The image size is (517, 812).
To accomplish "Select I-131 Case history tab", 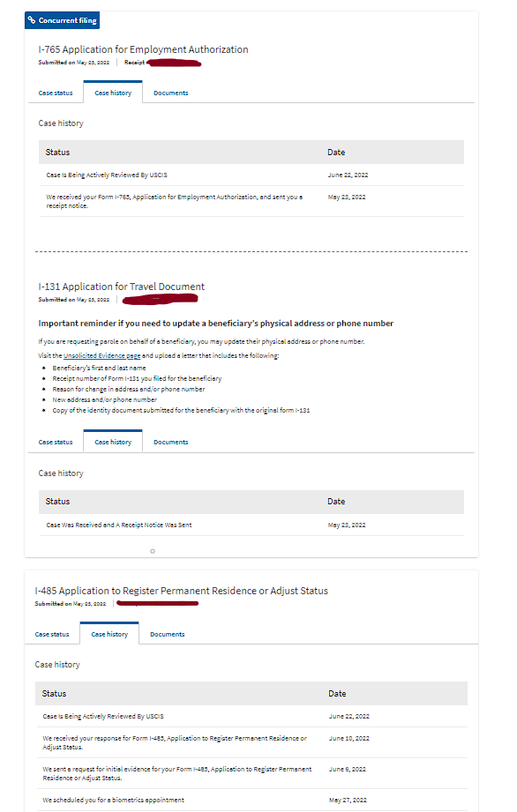I will point(113,442).
